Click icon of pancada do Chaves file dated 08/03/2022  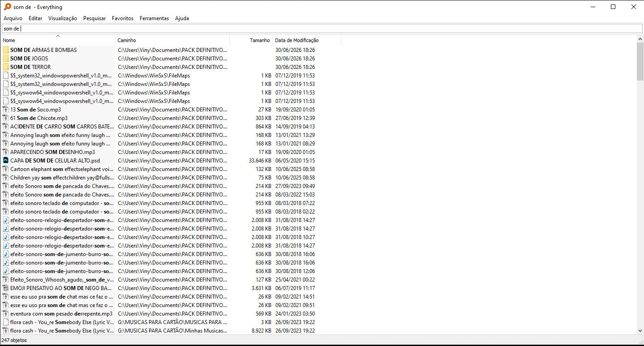pyautogui.click(x=6, y=195)
